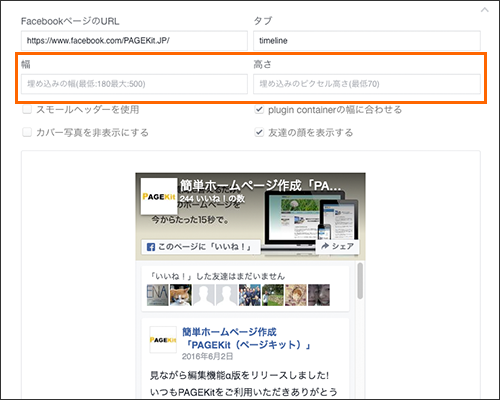The height and width of the screenshot is (400, 500).
Task: Click the PAGEKit post avatar logo
Action: tap(163, 340)
